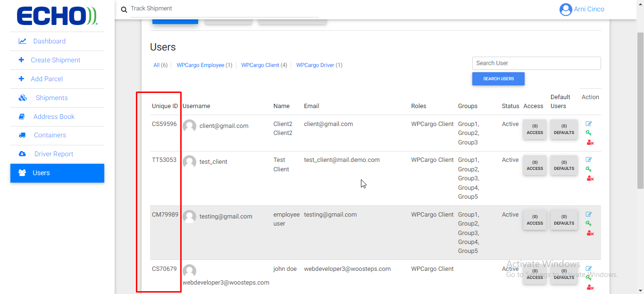Click the Unique ID CS59596
644x294 pixels.
164,124
